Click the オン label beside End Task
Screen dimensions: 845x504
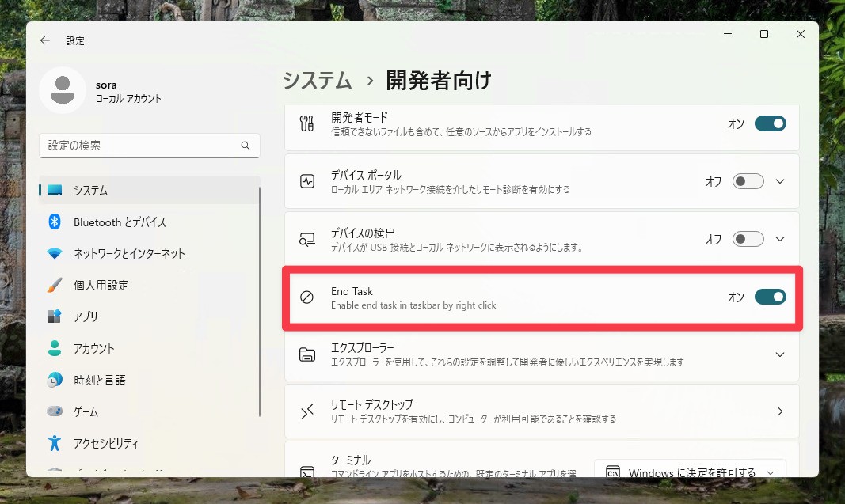pyautogui.click(x=736, y=297)
